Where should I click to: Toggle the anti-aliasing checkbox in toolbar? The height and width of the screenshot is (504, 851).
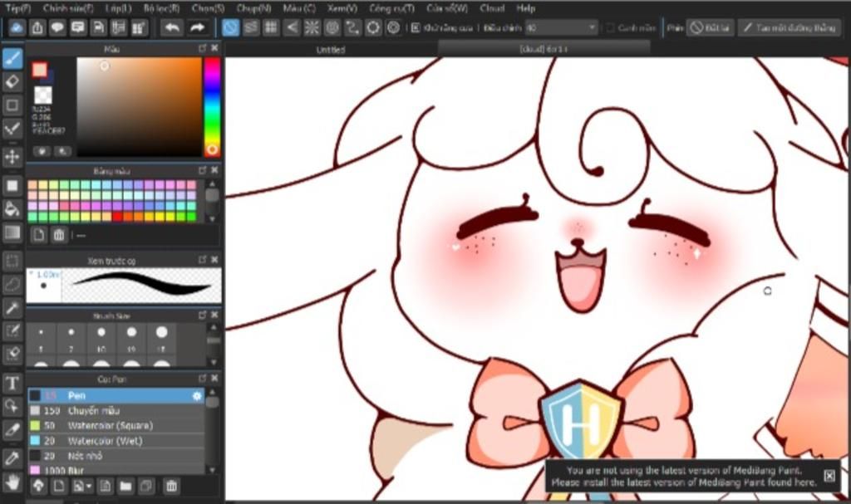tap(416, 27)
